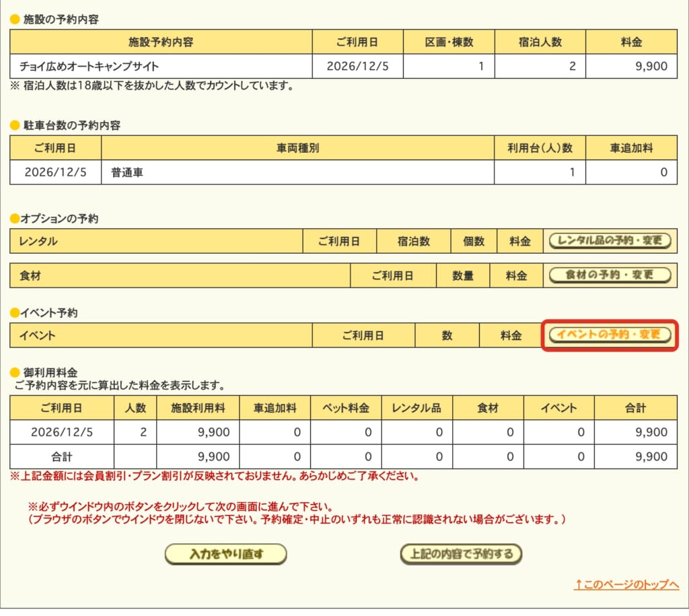
Task: Click the 宿泊人数 column header
Action: tap(540, 42)
